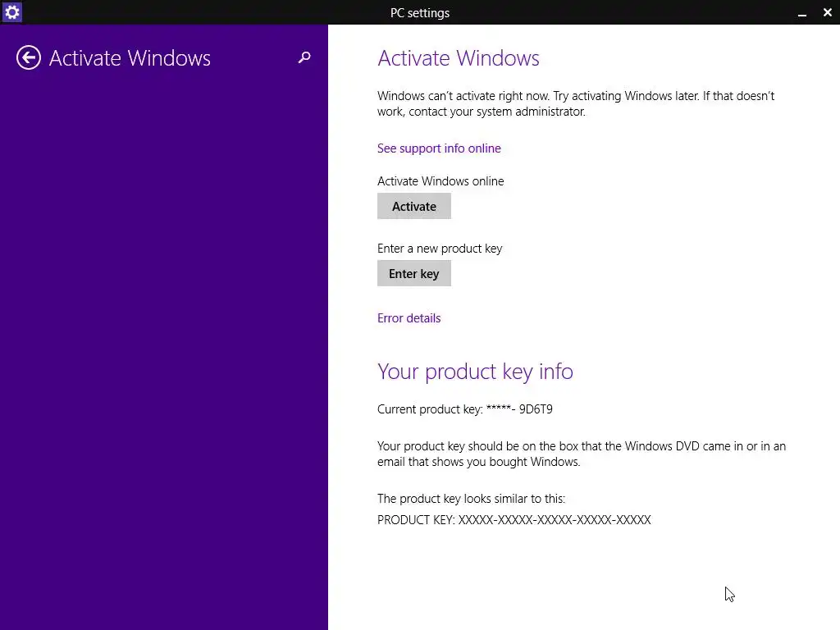Show Error details
The image size is (840, 630).
(x=409, y=318)
